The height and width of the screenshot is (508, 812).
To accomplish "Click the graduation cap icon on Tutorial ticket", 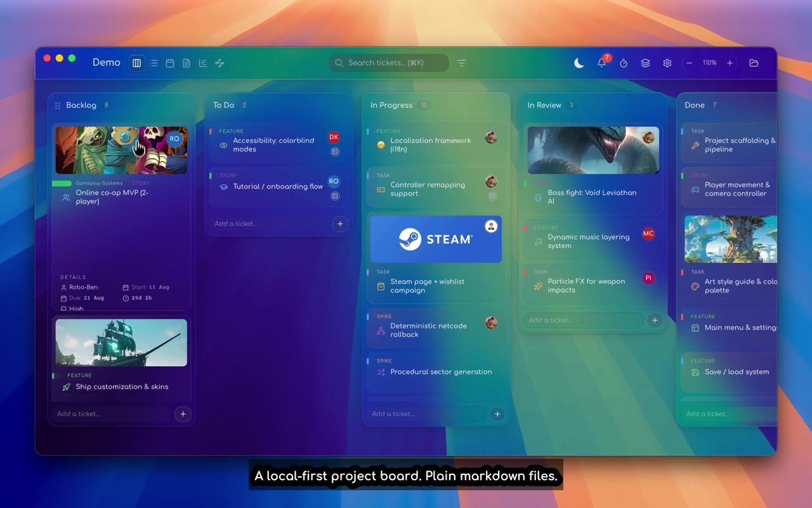I will point(223,187).
